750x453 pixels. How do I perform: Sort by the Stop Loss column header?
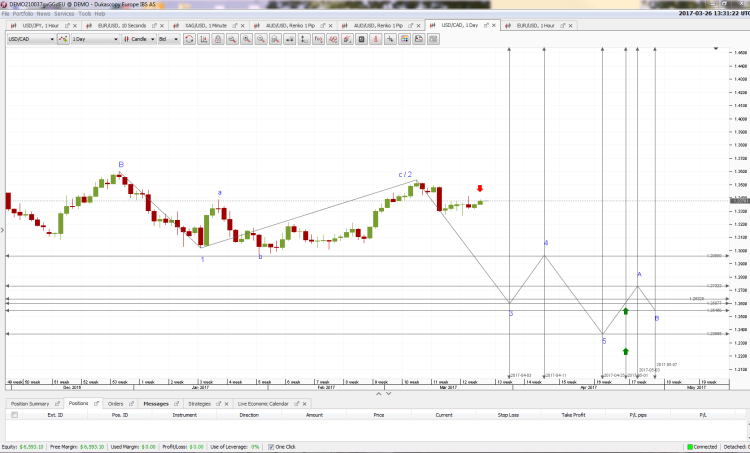[x=508, y=415]
